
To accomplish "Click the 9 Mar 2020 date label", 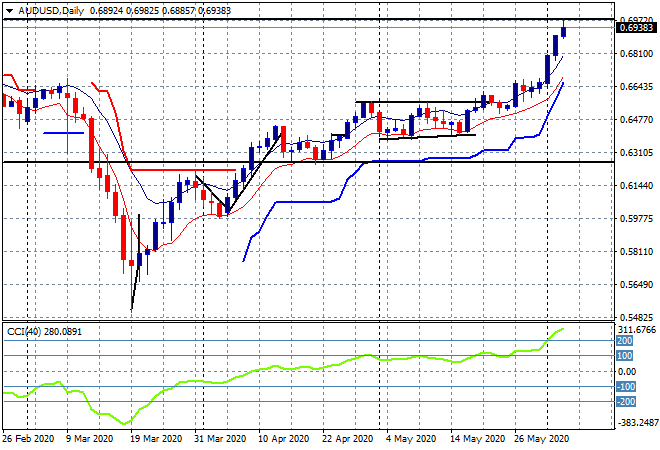I will tap(90, 439).
